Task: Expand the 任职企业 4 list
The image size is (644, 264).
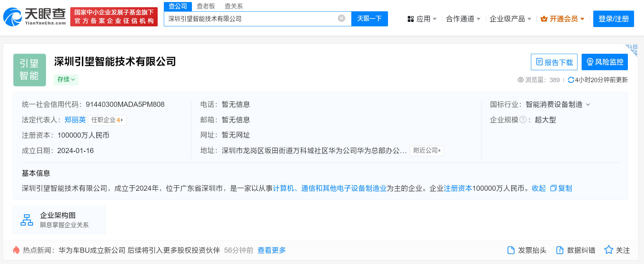Action: coord(107,120)
